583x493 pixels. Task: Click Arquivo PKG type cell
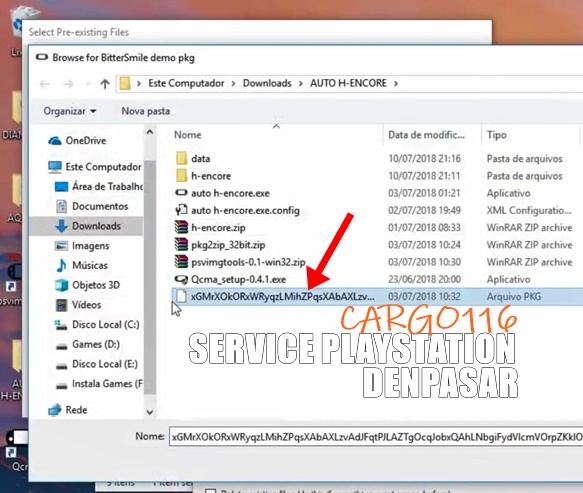(514, 297)
